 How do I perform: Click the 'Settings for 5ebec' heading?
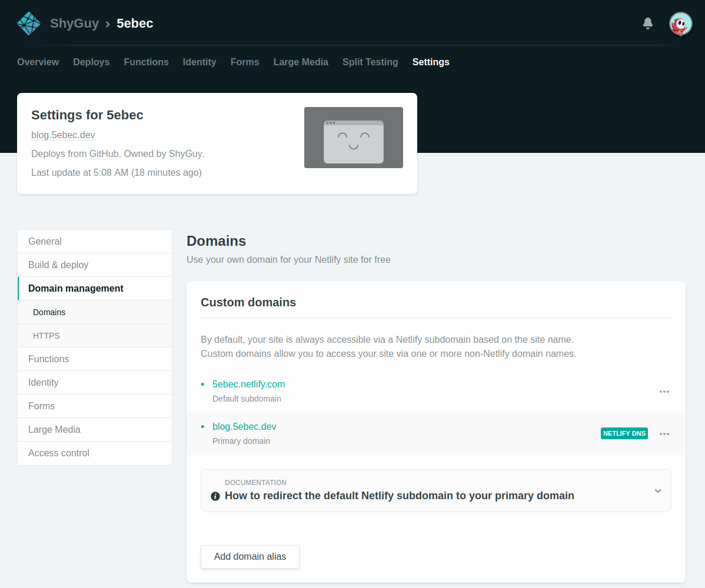tap(87, 115)
